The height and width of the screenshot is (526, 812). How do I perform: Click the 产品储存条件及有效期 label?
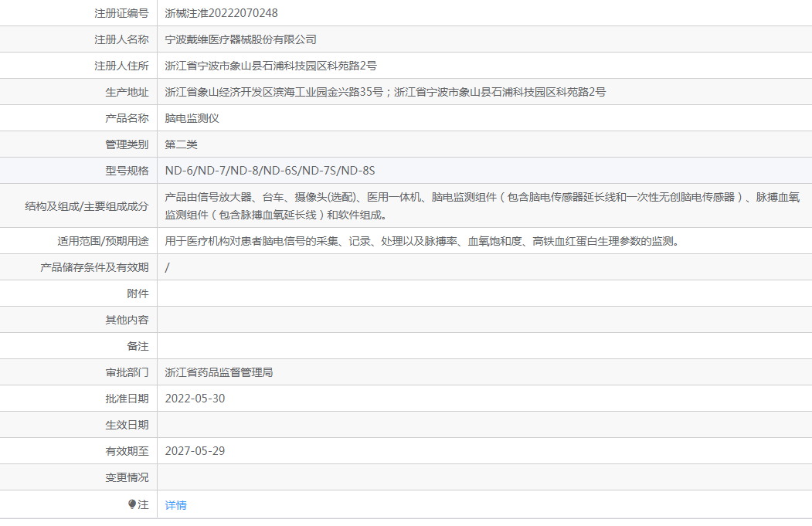tap(94, 268)
